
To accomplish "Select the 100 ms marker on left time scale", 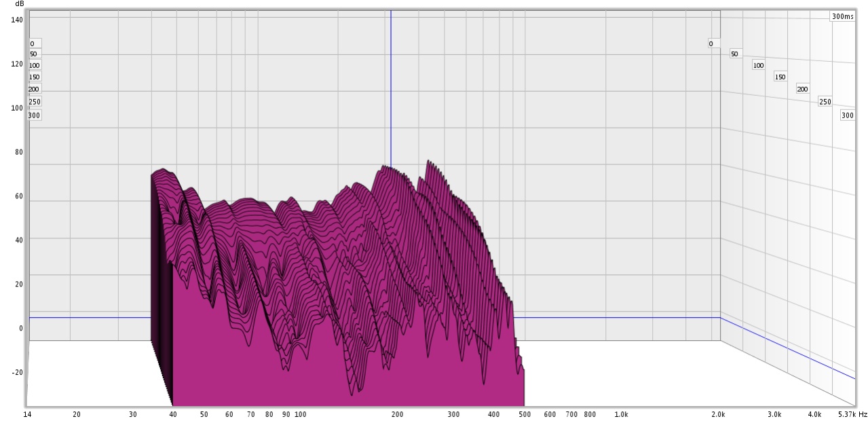I will tap(35, 65).
